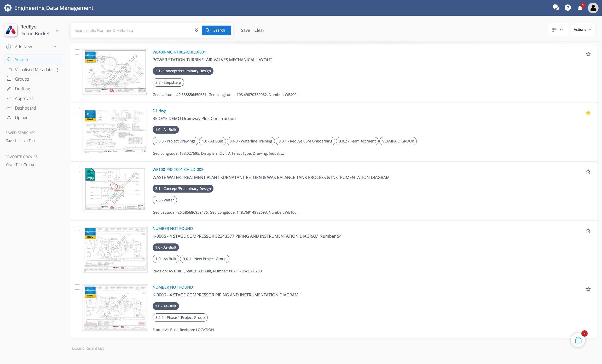Viewport: 602px width, 364px height.
Task: Click the Expand Recent List link
Action: pos(88,348)
